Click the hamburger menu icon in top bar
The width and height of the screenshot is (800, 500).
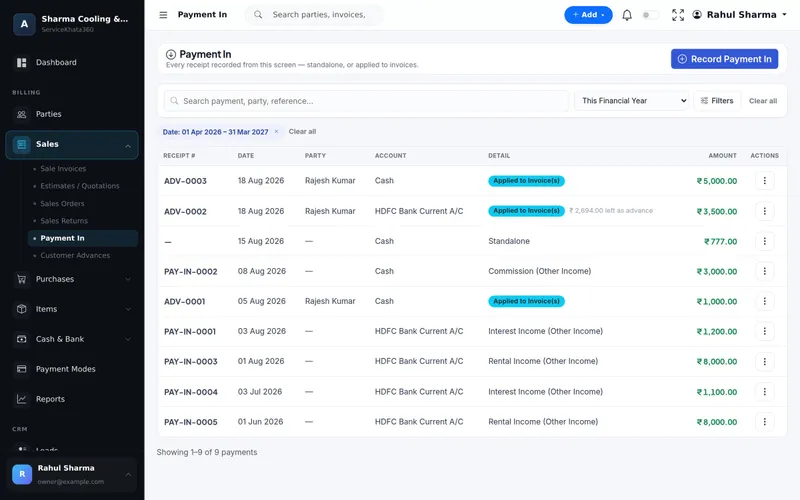[163, 15]
